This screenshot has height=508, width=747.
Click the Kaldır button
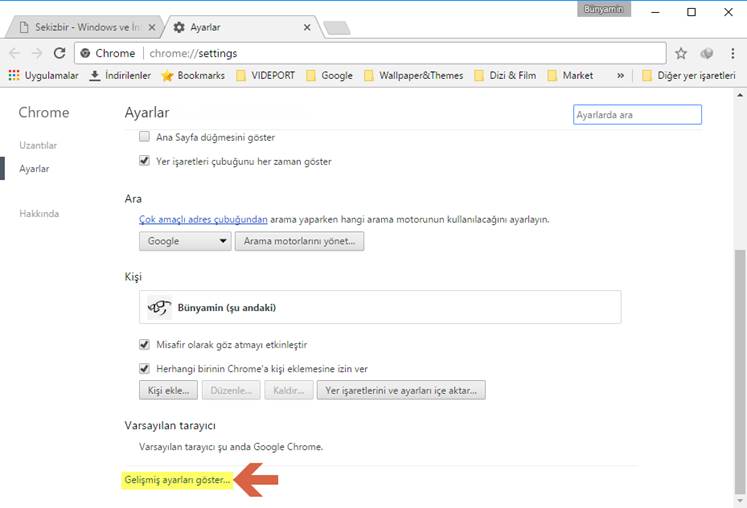pyautogui.click(x=289, y=390)
